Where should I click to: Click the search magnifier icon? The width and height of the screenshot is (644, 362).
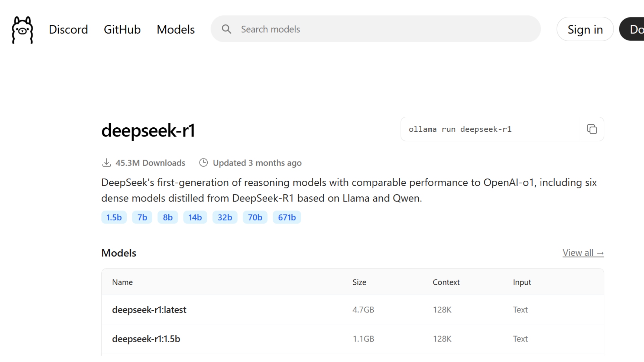[226, 29]
